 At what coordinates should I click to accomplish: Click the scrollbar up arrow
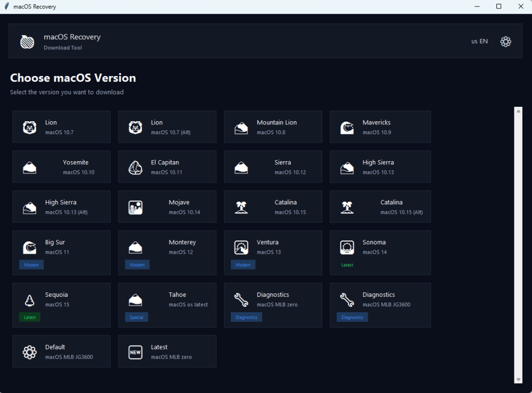coord(518,111)
